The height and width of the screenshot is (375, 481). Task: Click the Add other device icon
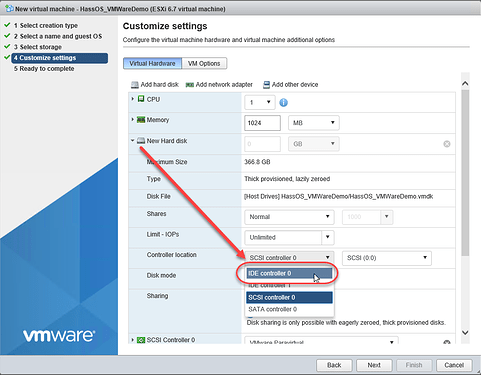266,85
